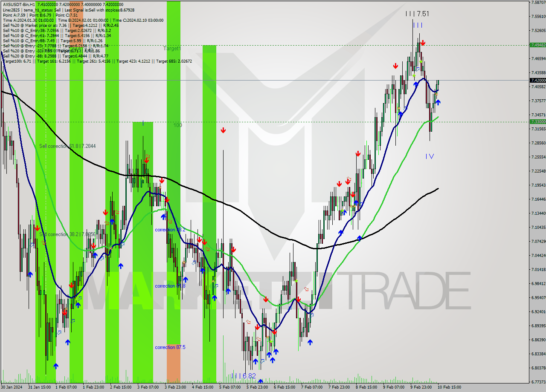Click the '1 Feb 23:00' time axis label
Image resolution: width=546 pixels, height=392 pixels.
coord(94,387)
